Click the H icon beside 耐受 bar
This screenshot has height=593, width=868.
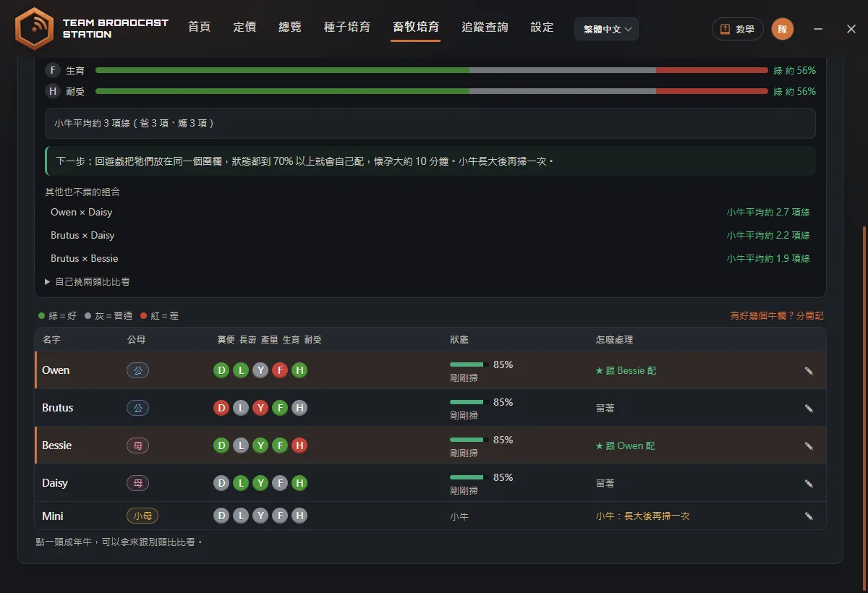pos(52,91)
